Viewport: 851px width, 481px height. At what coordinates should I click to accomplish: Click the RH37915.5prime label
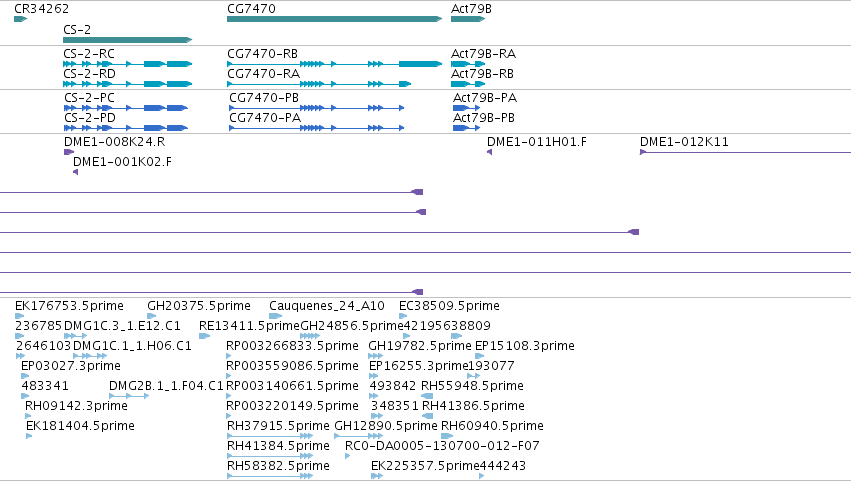[x=278, y=426]
